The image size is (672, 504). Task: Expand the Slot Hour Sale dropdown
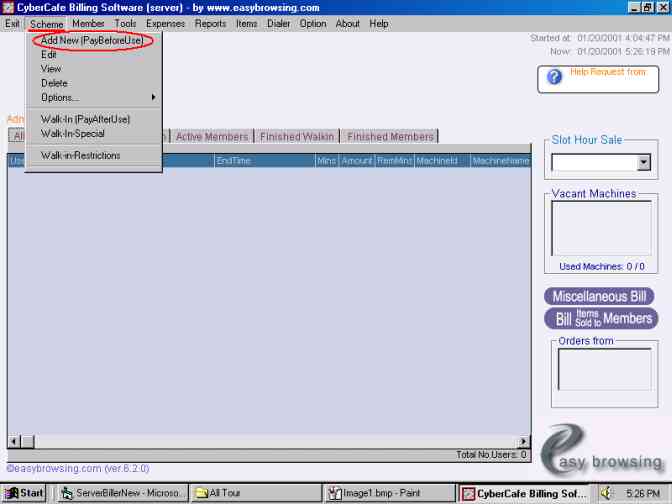tap(643, 162)
